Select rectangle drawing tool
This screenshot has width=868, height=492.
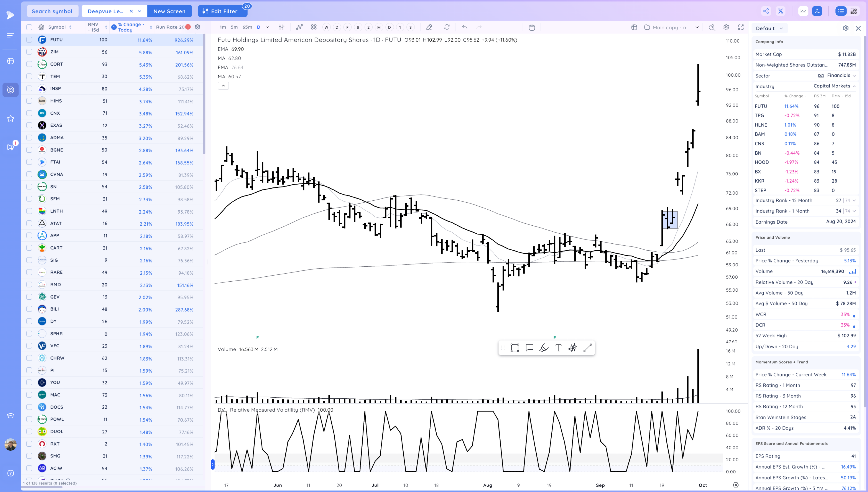[x=515, y=348]
